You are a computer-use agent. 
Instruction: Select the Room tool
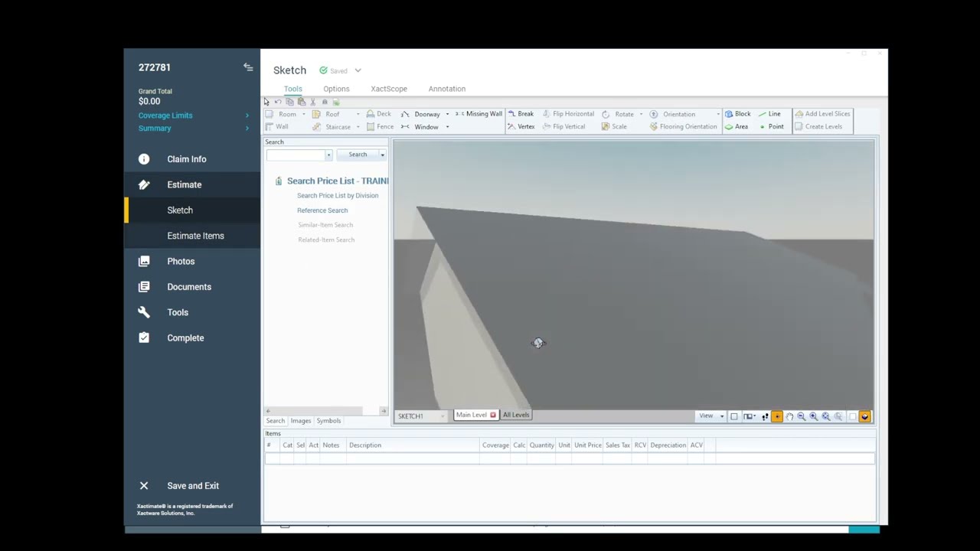click(x=282, y=114)
